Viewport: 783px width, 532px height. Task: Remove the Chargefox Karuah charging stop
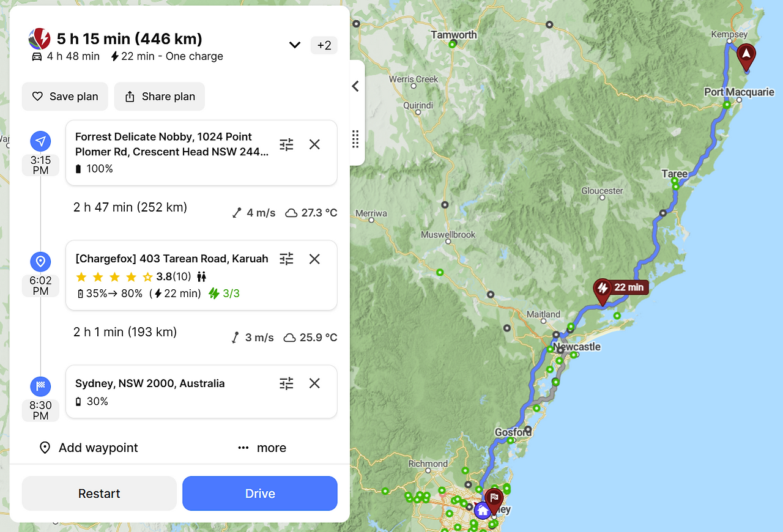[x=314, y=259]
